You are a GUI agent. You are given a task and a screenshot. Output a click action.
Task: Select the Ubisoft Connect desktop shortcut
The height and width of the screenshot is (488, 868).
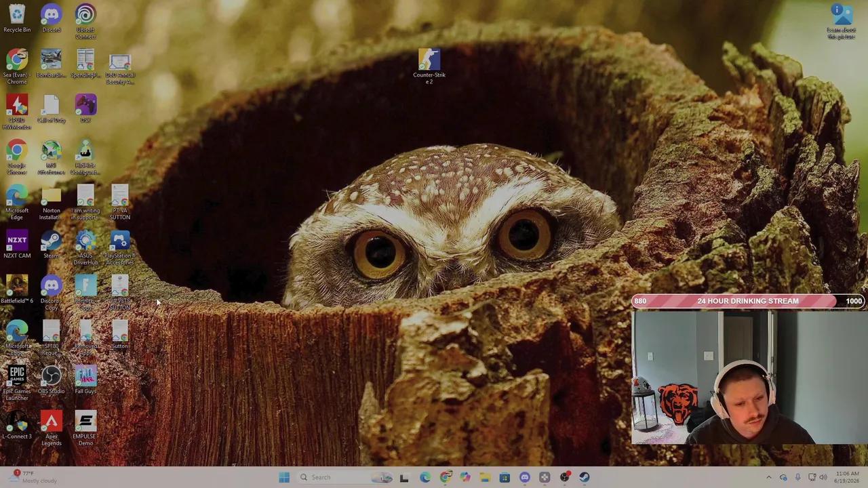click(85, 21)
